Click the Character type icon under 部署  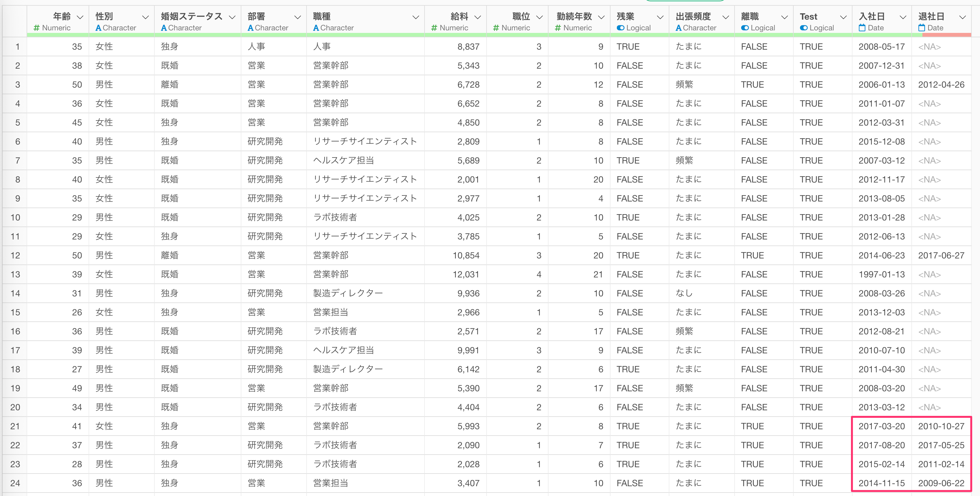[250, 28]
